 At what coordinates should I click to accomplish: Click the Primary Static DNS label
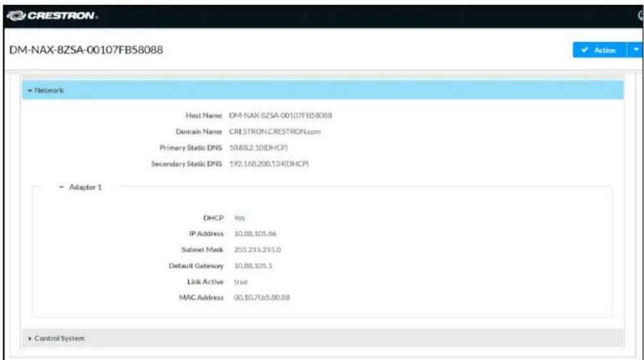pyautogui.click(x=190, y=148)
